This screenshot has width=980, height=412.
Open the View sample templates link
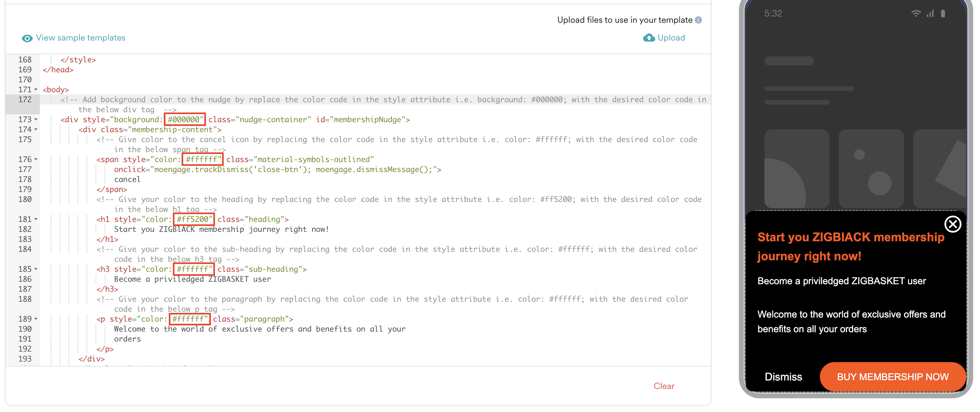pyautogui.click(x=80, y=38)
